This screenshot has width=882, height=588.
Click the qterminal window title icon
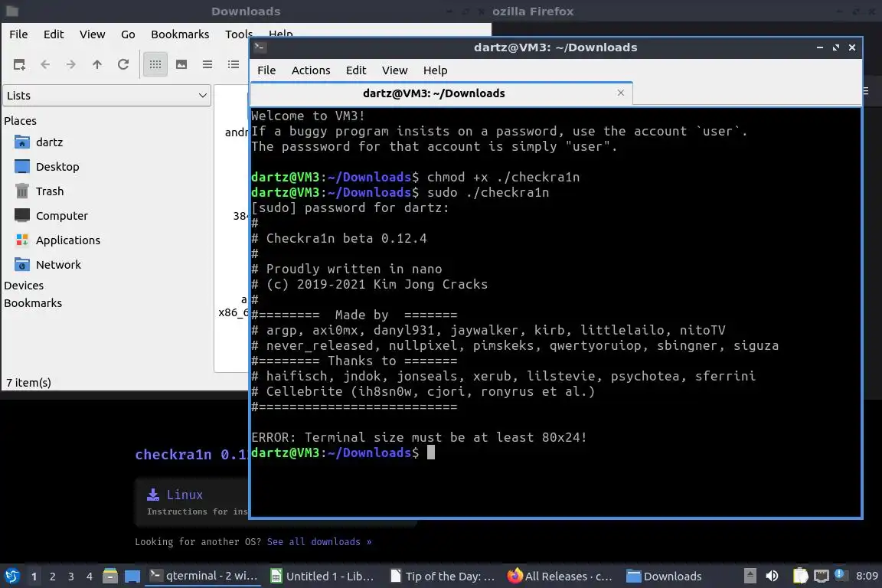(x=260, y=47)
